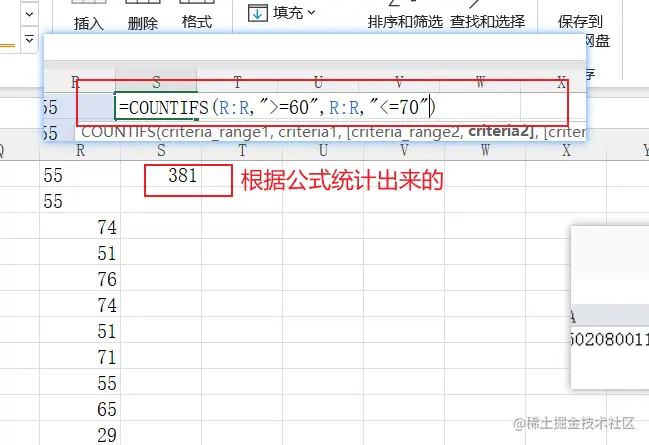649x445 pixels.
Task: Select the cell containing 29
Action: coord(80,434)
